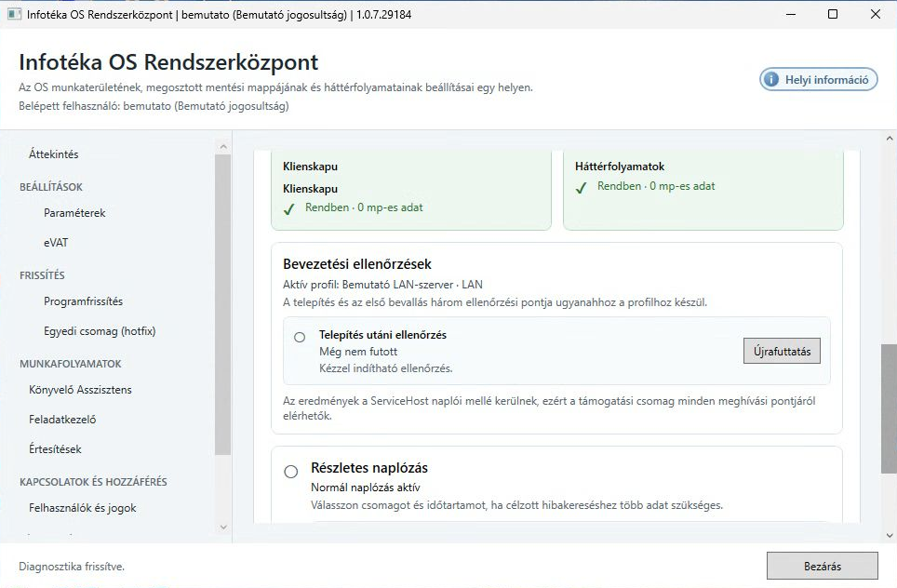This screenshot has height=588, width=897.
Task: Click the FRISSÍTÉS section header
Action: [x=42, y=275]
